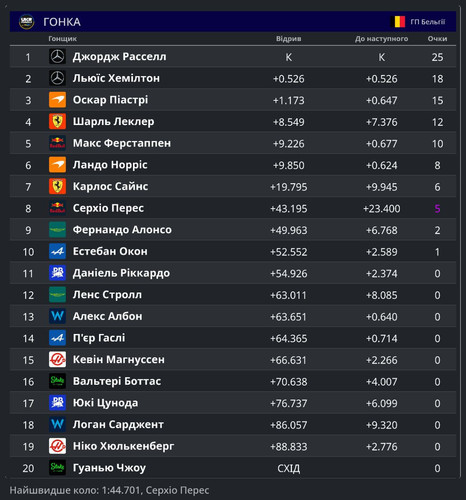Select the Відрив column header
Viewport: 466px width, 500px height.
(x=289, y=39)
